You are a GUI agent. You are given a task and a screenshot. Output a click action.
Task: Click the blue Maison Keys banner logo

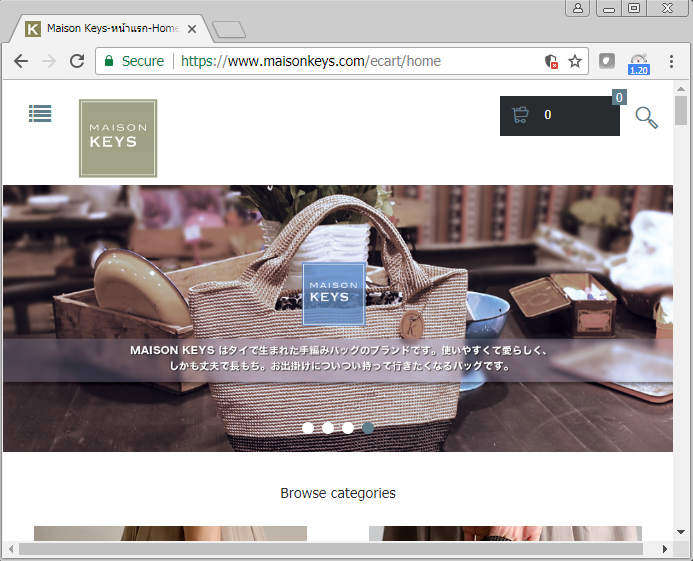[x=334, y=294]
